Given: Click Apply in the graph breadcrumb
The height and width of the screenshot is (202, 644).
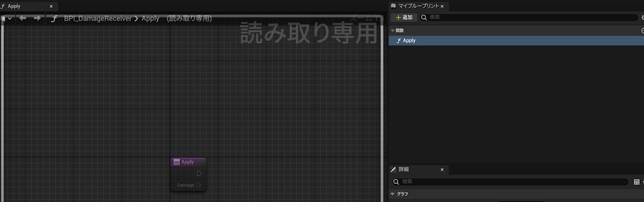Looking at the screenshot, I should 150,19.
